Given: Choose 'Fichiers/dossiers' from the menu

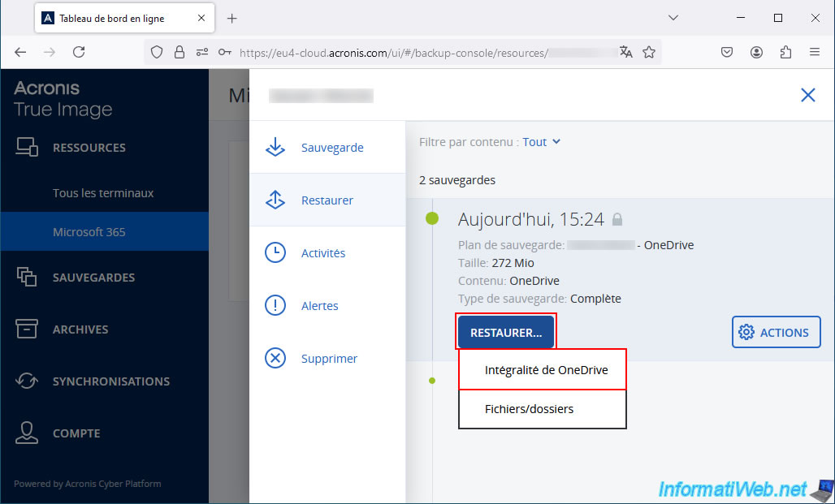Looking at the screenshot, I should [x=542, y=409].
